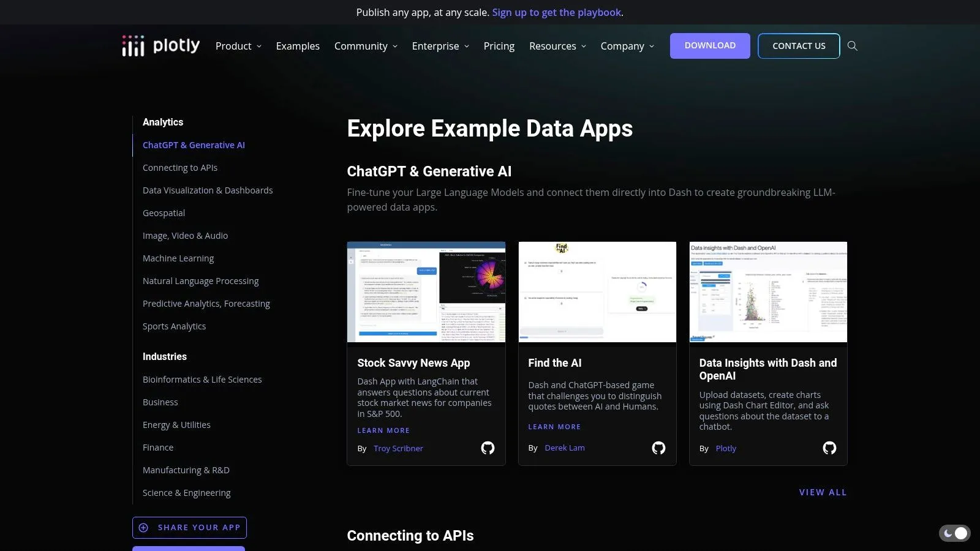
Task: Open GitHub repo for Data Insights card
Action: (829, 448)
